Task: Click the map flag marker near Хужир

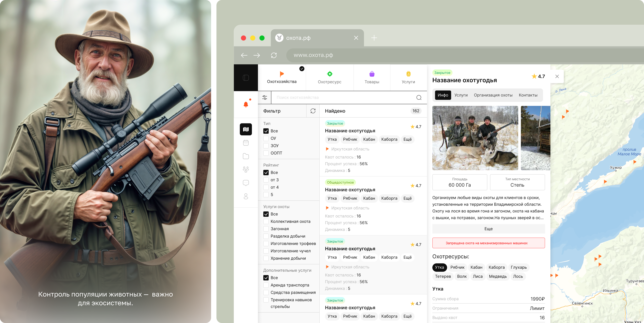Action: [634, 162]
